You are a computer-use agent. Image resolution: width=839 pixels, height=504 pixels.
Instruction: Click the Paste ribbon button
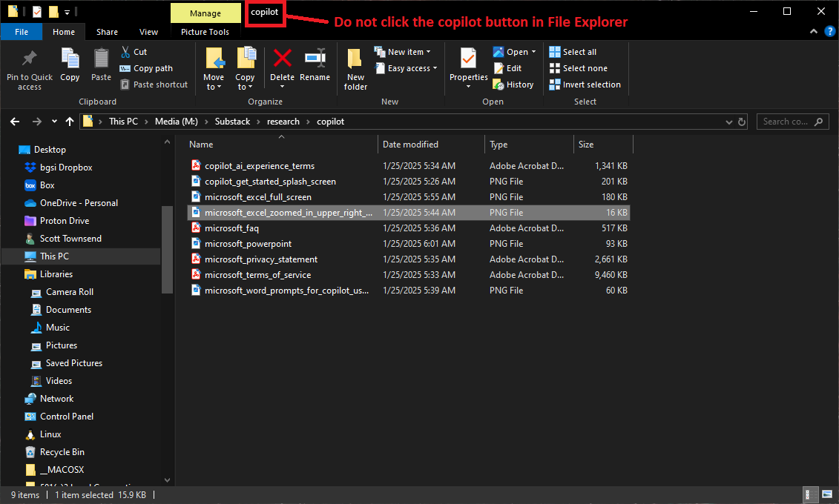pyautogui.click(x=101, y=65)
